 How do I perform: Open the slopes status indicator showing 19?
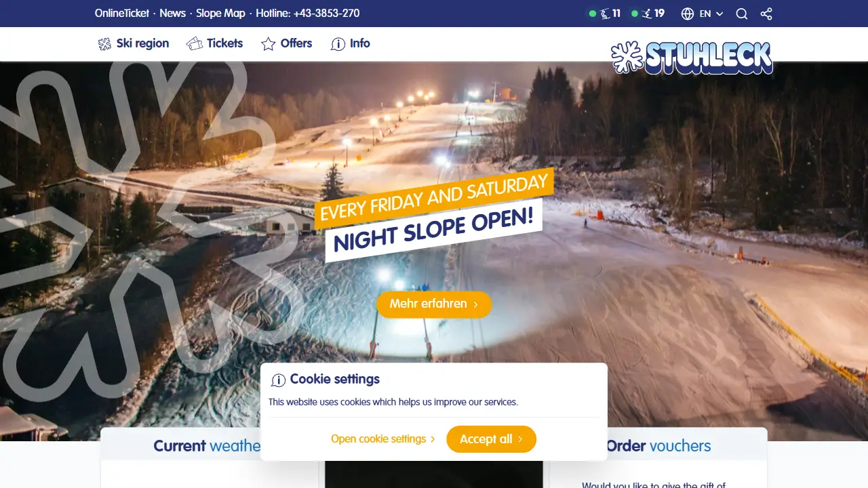(648, 14)
